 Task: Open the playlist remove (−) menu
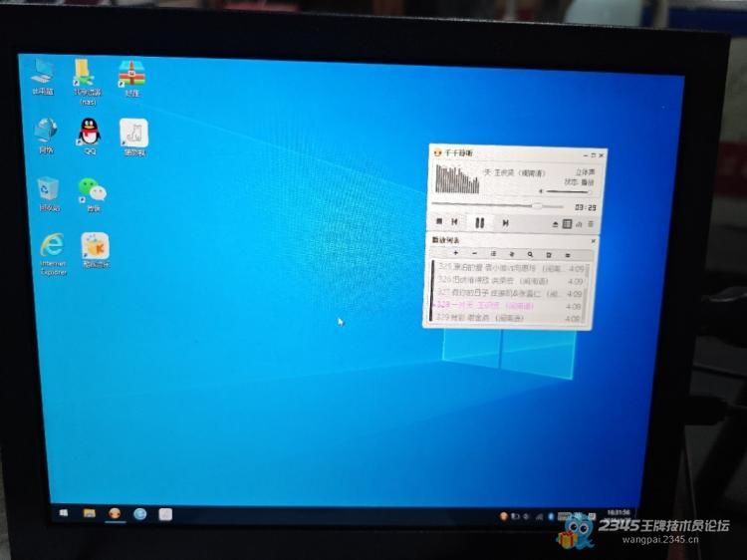click(x=474, y=254)
